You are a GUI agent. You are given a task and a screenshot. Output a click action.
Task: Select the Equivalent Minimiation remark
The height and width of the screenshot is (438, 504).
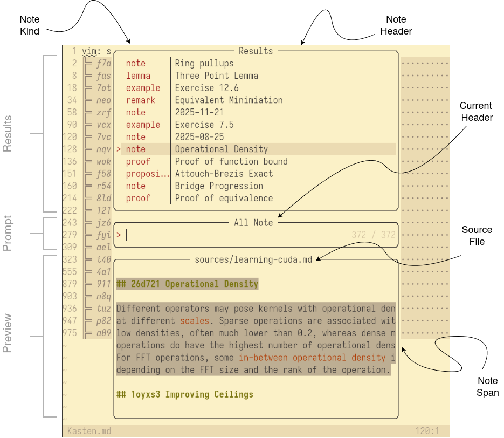(229, 100)
